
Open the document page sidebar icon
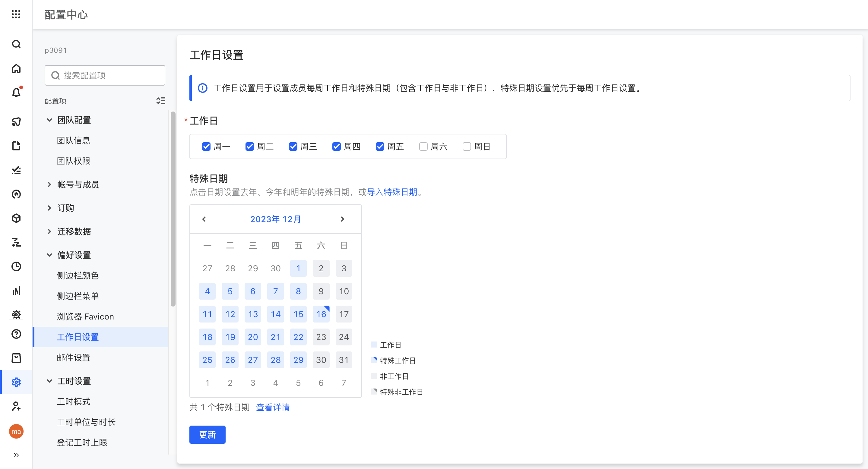pyautogui.click(x=16, y=146)
